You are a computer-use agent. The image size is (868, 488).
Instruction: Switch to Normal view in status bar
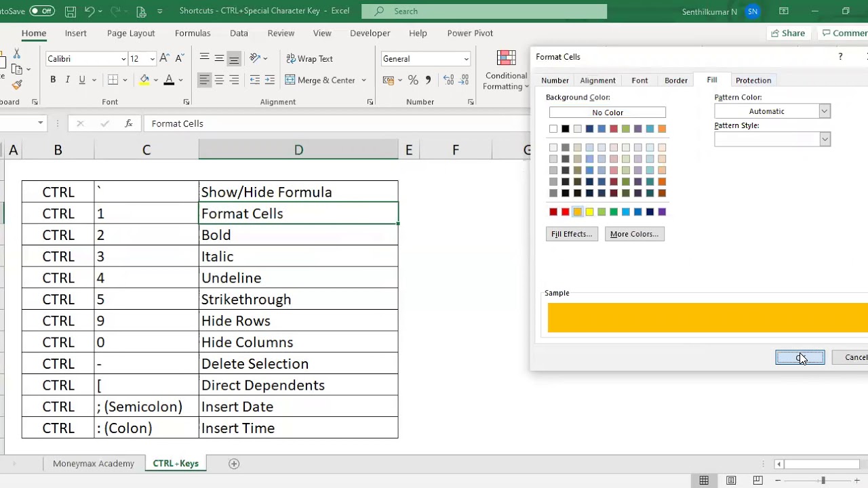point(704,481)
